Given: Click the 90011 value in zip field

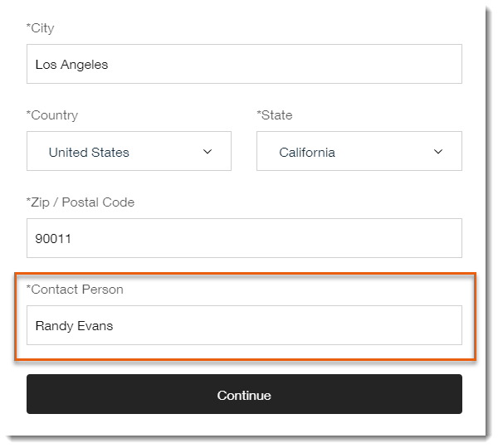Looking at the screenshot, I should [x=53, y=239].
